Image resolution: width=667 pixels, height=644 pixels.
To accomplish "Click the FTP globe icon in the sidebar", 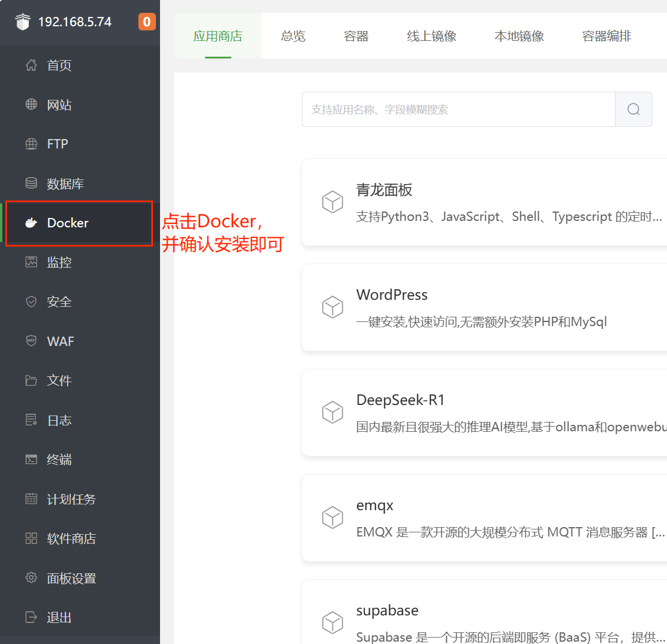I will (x=31, y=144).
